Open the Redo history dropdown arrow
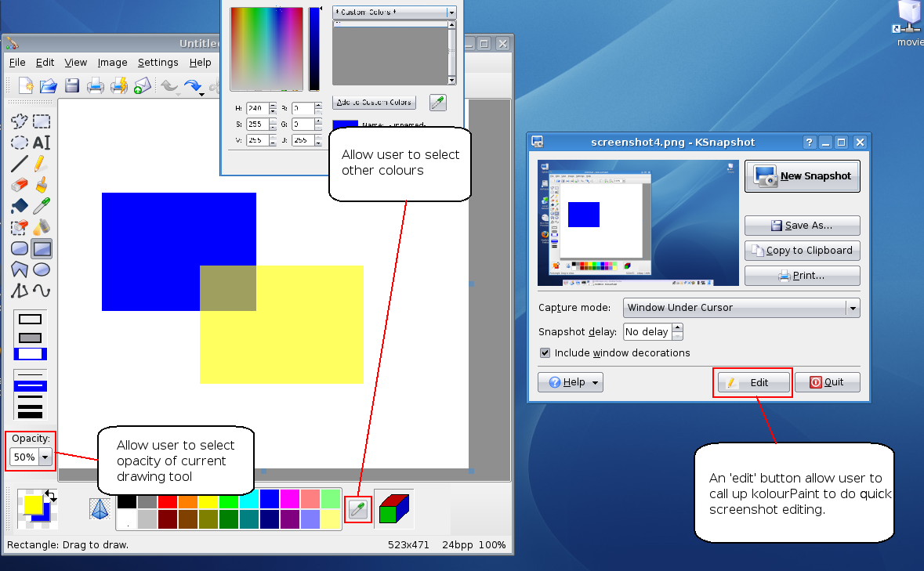Image resolution: width=924 pixels, height=571 pixels. coord(201,94)
